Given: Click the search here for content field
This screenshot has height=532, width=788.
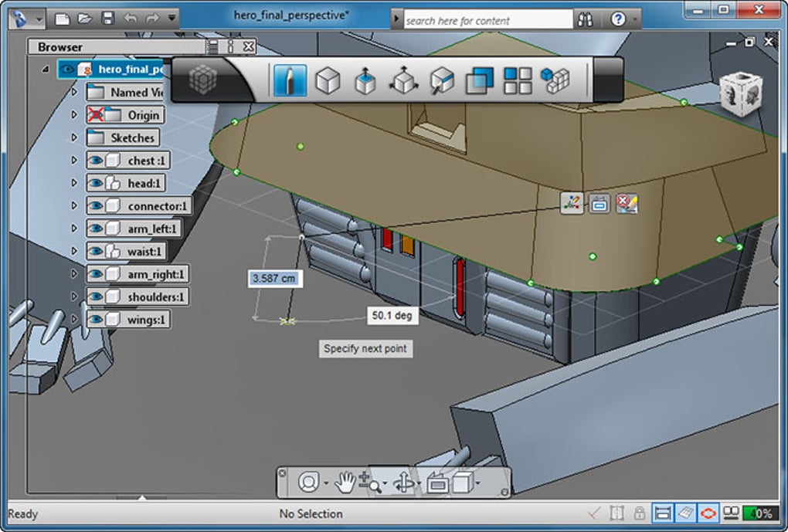Looking at the screenshot, I should coord(488,21).
